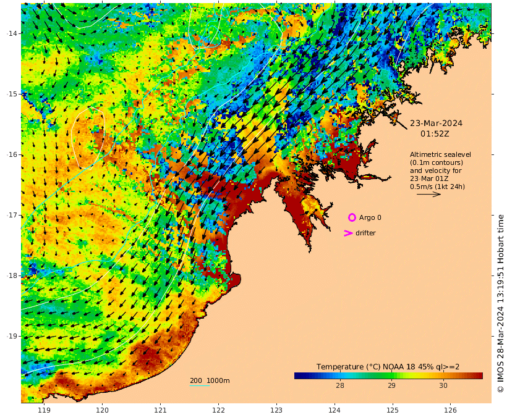This screenshot has height=420, width=507.
Task: Click the '124' longitude axis label
Action: pos(334,410)
